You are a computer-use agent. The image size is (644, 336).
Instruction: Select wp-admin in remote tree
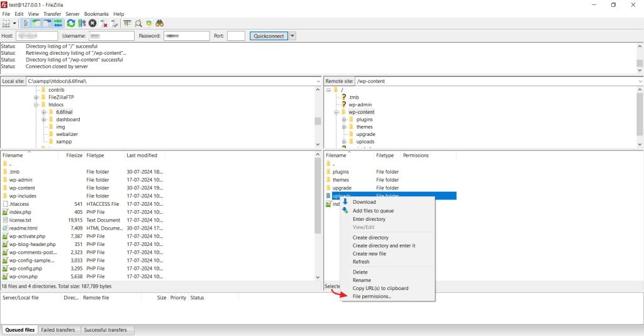360,104
